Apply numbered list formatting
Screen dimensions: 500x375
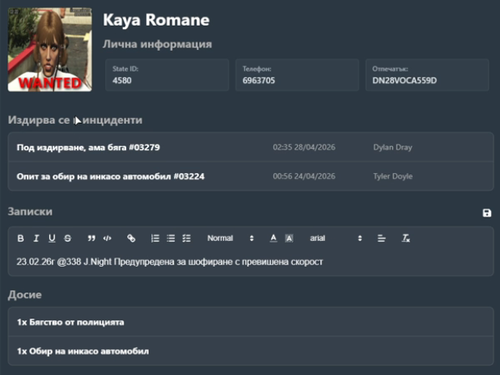(x=155, y=238)
